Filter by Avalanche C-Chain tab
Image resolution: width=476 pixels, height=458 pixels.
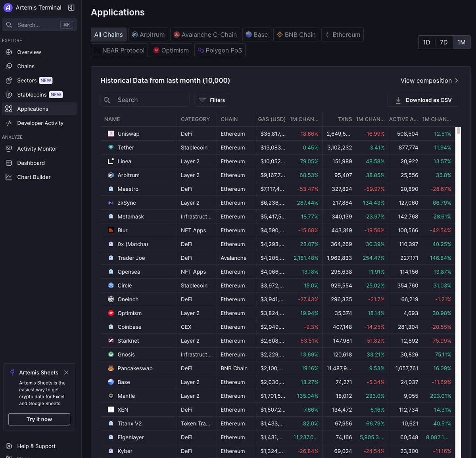coord(205,34)
